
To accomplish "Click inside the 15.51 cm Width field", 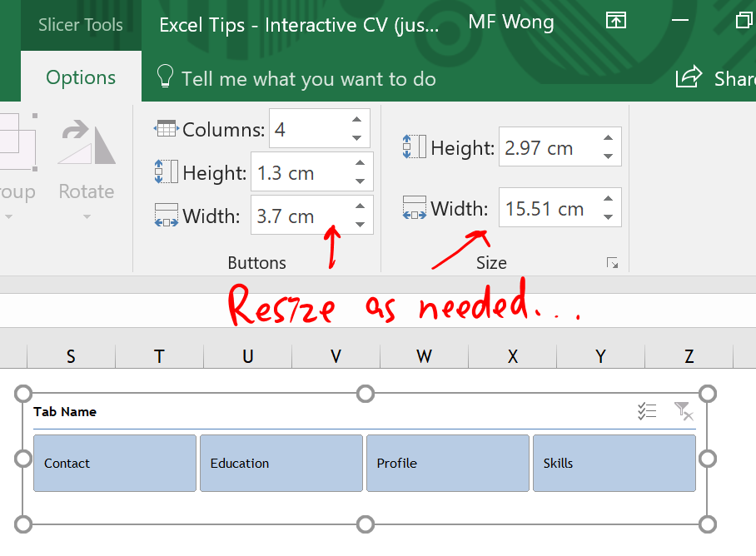I will 545,207.
